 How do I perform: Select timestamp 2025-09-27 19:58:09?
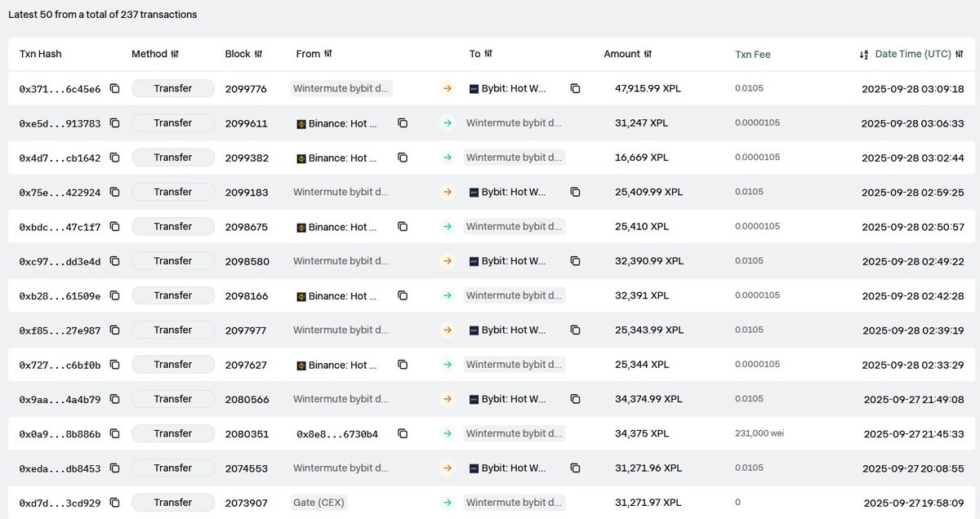(x=915, y=503)
